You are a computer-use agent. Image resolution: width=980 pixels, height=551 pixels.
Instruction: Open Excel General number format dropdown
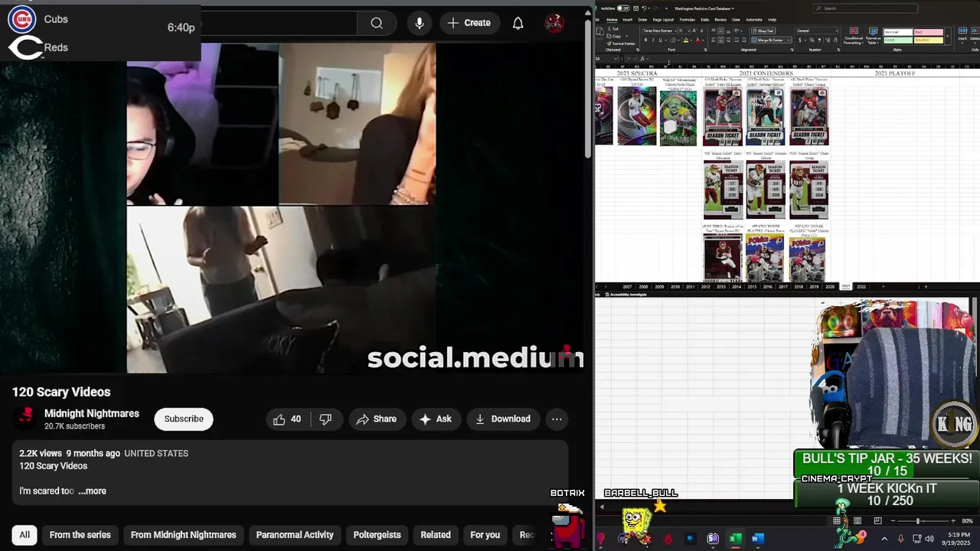tap(837, 31)
